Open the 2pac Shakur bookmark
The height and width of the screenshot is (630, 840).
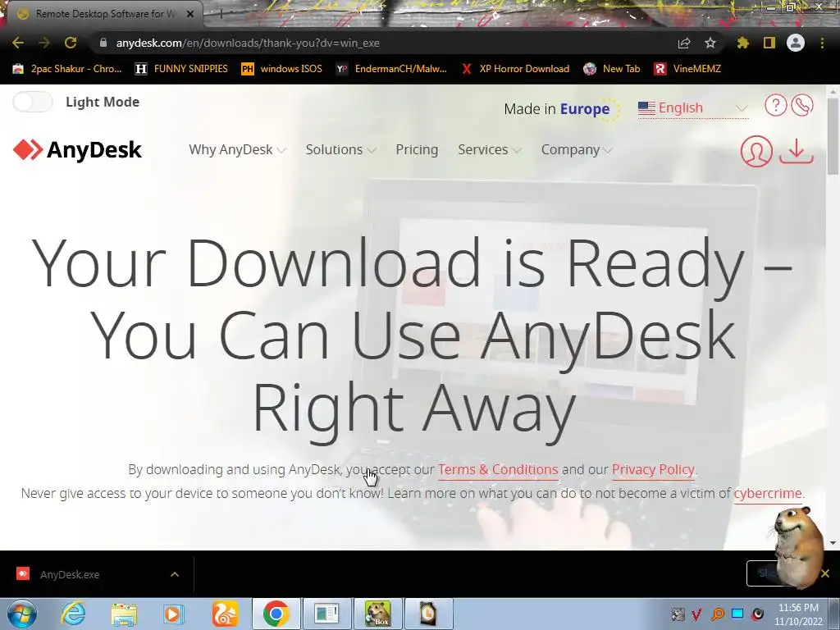click(66, 69)
